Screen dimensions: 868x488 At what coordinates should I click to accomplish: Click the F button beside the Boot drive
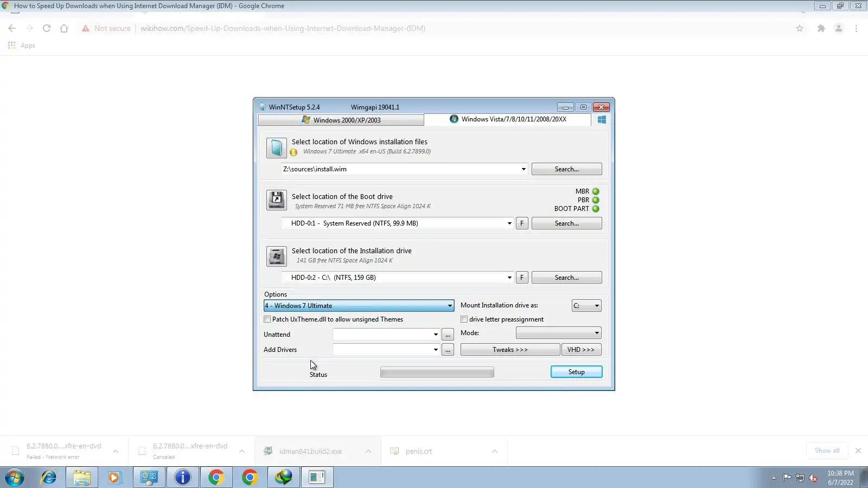pos(522,223)
